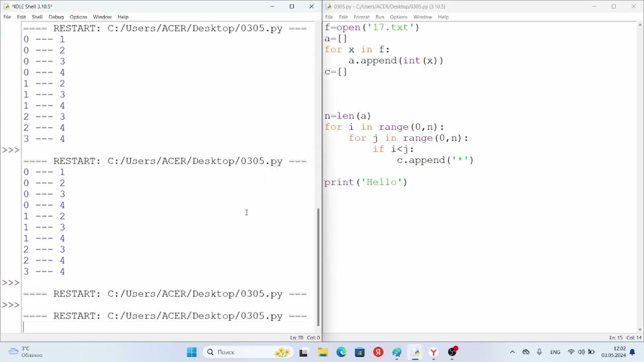Click the IDLE Shell 3.10.5 window title

pos(32,7)
